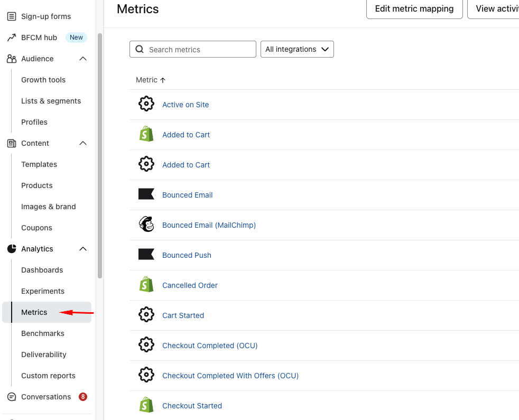
Task: Click the New badge beside BFCM hub
Action: (76, 38)
